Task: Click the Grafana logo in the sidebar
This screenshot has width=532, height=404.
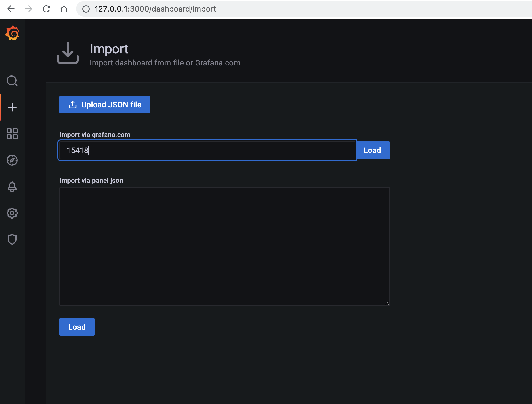Action: (12, 33)
